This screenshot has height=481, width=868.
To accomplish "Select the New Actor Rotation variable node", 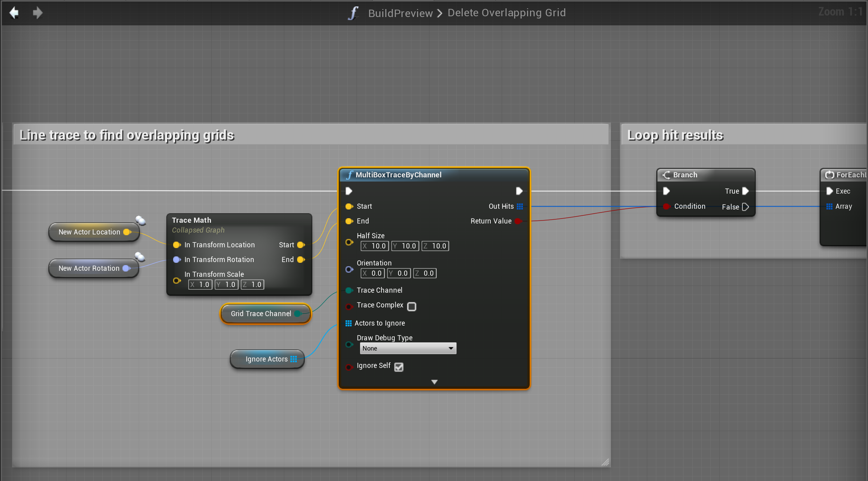I will click(89, 268).
